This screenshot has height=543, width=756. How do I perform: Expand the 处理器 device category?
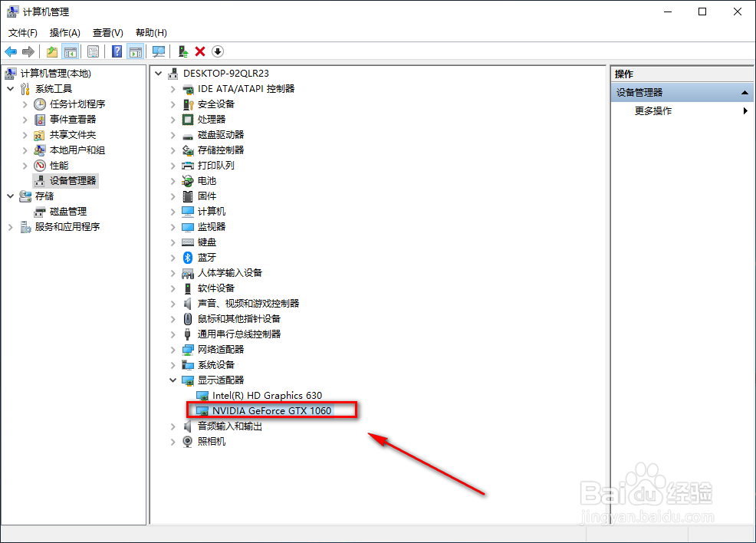click(172, 119)
